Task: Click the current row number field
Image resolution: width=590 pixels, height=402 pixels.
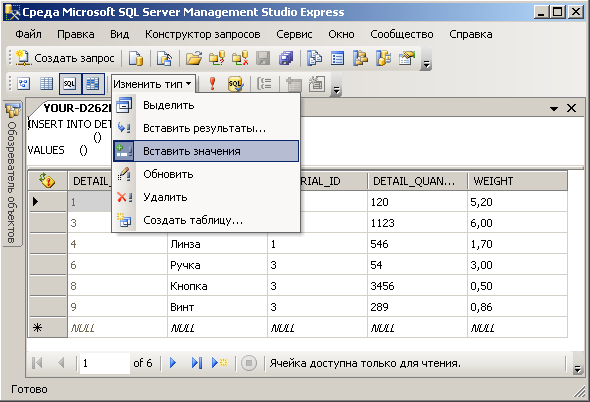Action: (105, 363)
